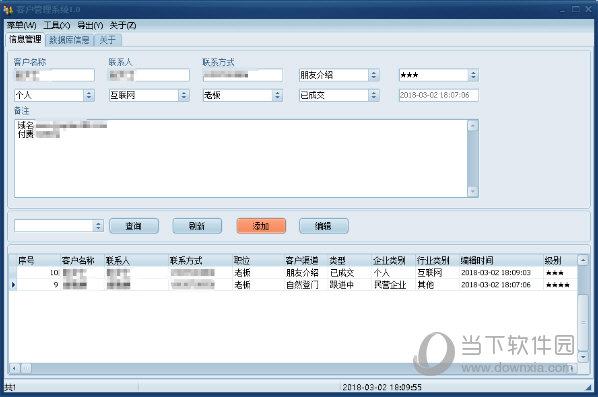Switch to the 信息管理 tab
This screenshot has width=598, height=397.
point(25,39)
